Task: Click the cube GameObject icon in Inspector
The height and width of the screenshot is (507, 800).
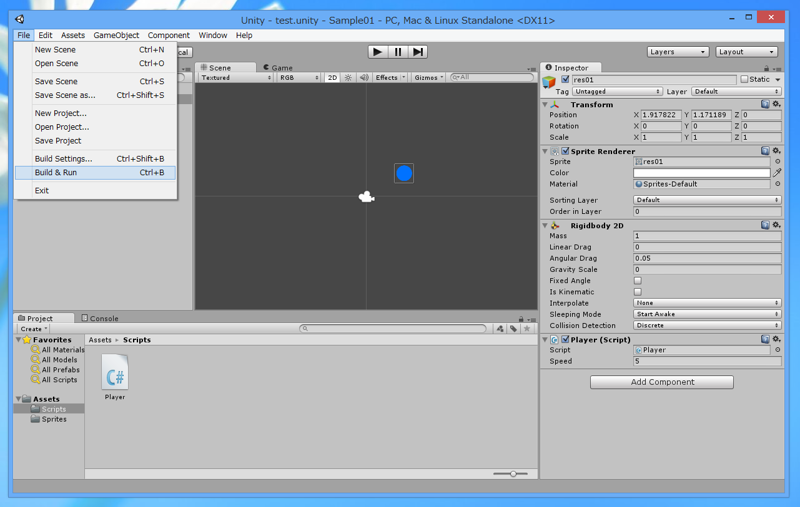Action: click(549, 82)
